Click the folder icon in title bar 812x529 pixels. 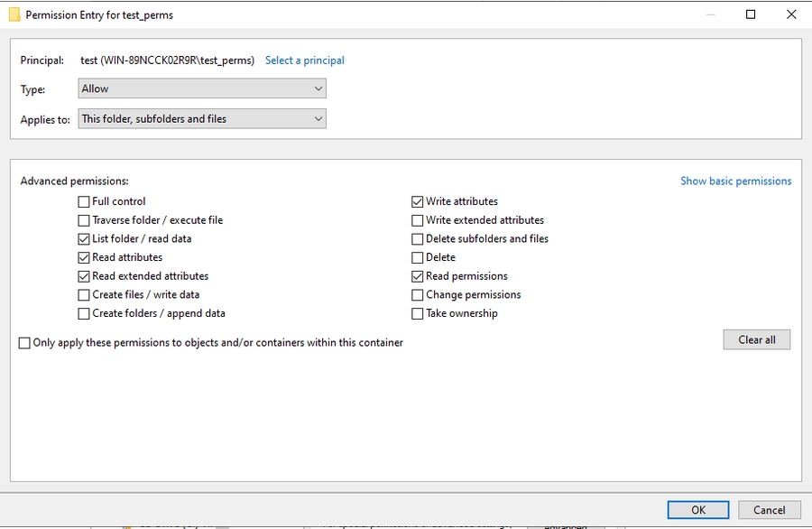(14, 14)
